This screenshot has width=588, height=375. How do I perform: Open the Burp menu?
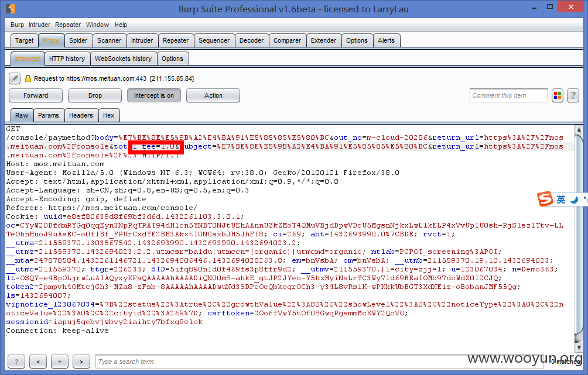17,25
